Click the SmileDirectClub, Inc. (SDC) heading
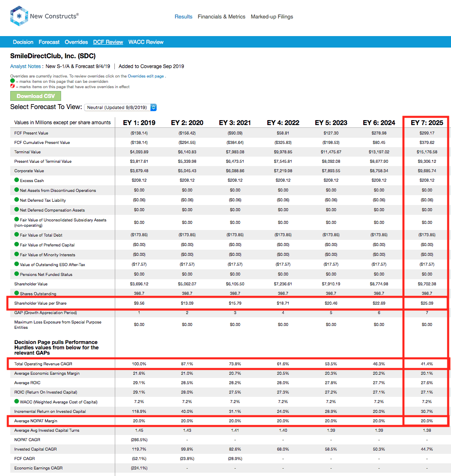Image resolution: width=451 pixels, height=476 pixels. tap(53, 56)
